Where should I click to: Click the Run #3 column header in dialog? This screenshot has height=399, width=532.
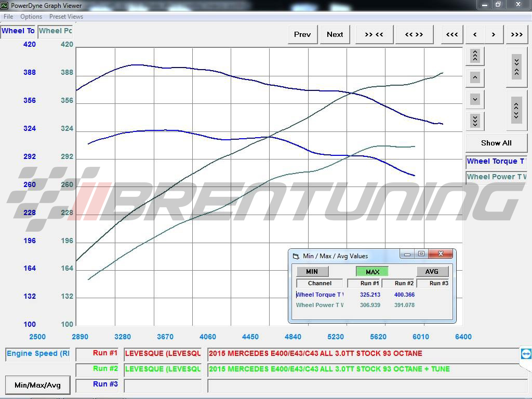(434, 283)
